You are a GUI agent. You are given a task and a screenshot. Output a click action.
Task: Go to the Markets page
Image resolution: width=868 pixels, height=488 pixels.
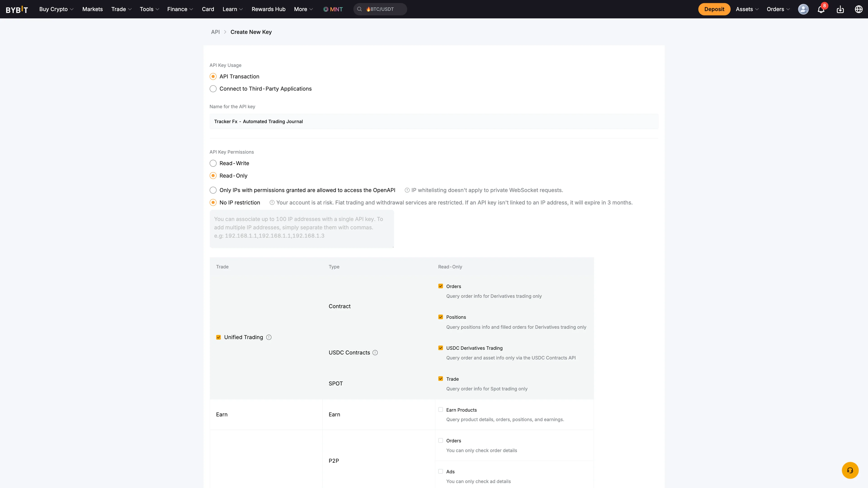click(92, 9)
